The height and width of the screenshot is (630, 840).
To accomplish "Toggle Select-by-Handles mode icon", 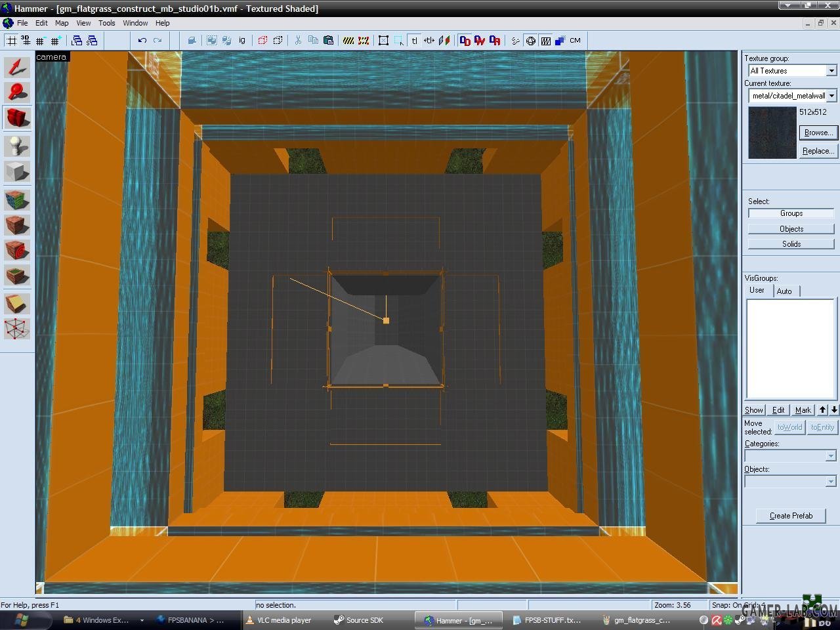I will [x=384, y=41].
